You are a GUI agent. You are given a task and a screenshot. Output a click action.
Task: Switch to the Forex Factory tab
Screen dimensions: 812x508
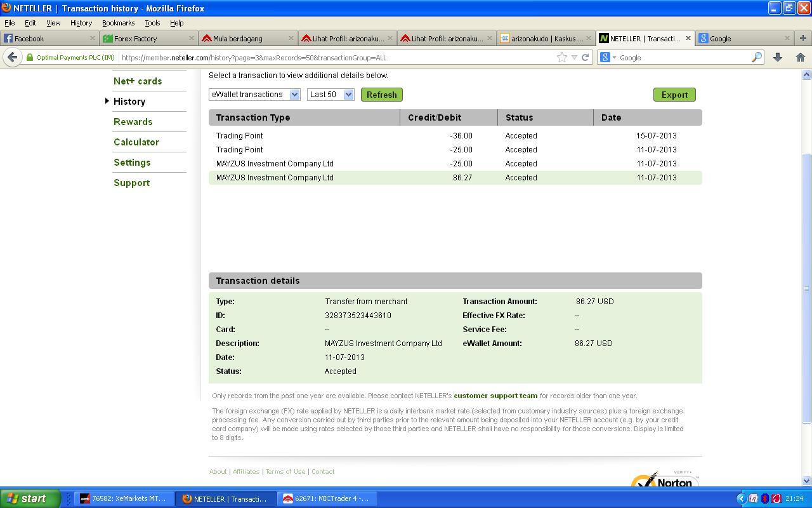pos(149,38)
